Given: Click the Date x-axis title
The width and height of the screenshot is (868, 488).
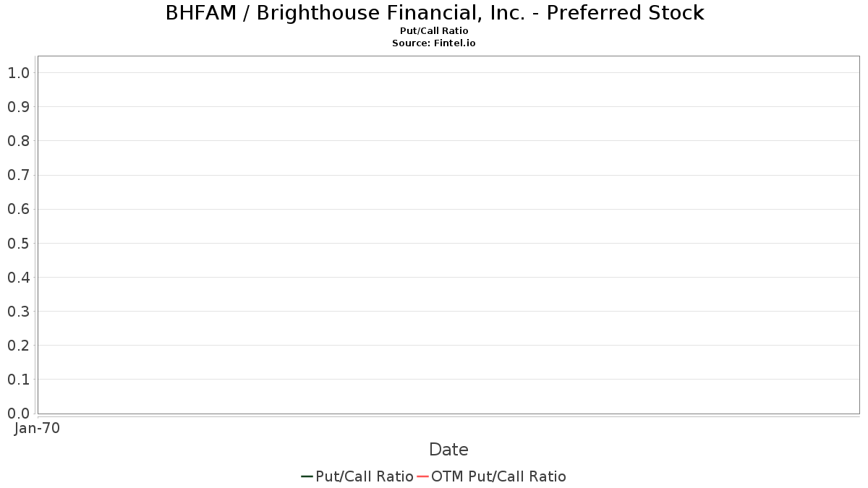Looking at the screenshot, I should [448, 450].
